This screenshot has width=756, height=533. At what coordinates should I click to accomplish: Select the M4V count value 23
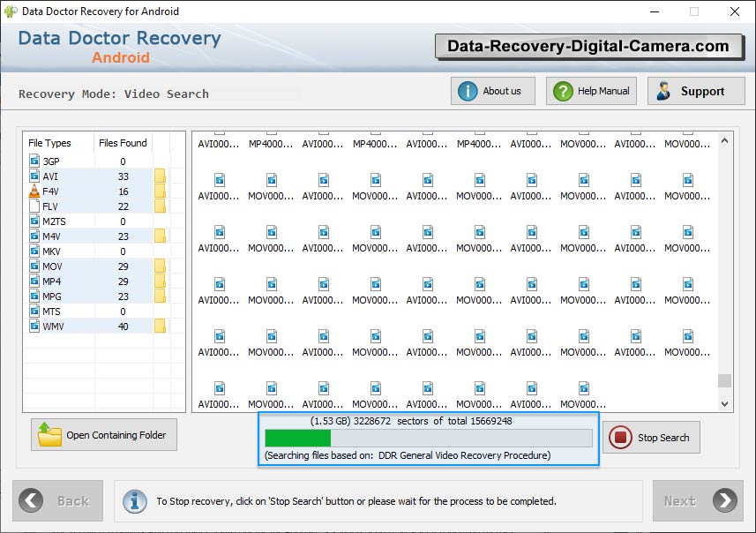(123, 236)
